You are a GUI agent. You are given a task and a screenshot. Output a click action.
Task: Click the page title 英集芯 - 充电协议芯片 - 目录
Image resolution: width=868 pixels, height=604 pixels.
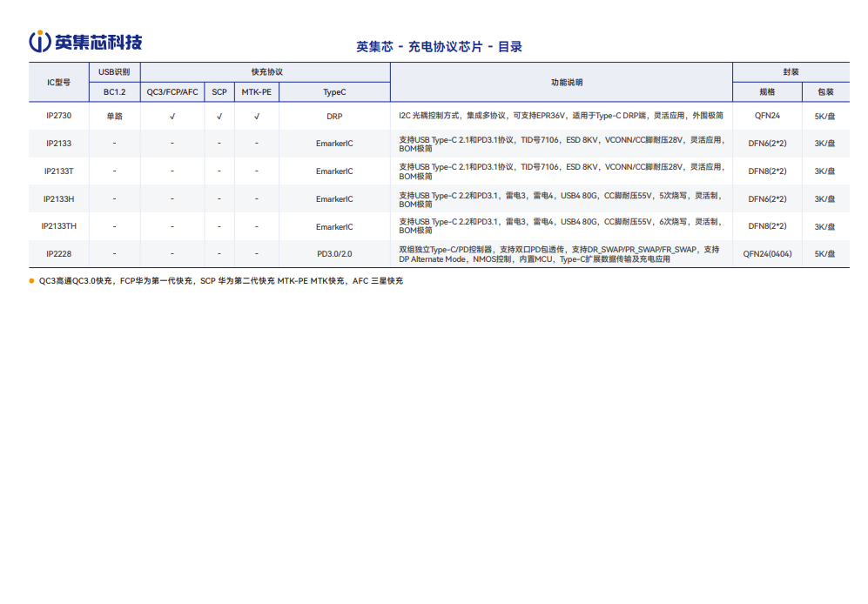click(439, 47)
